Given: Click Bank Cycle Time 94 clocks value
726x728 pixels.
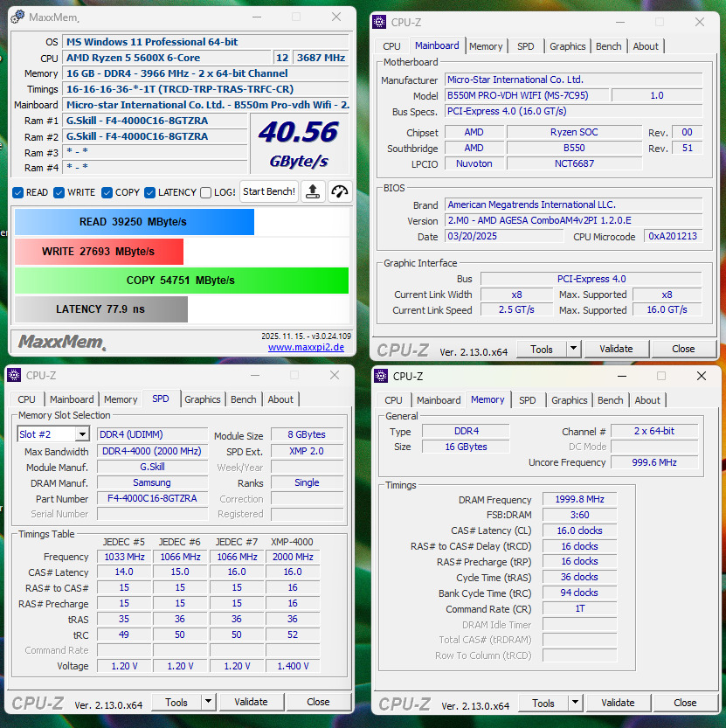Looking at the screenshot, I should [579, 593].
